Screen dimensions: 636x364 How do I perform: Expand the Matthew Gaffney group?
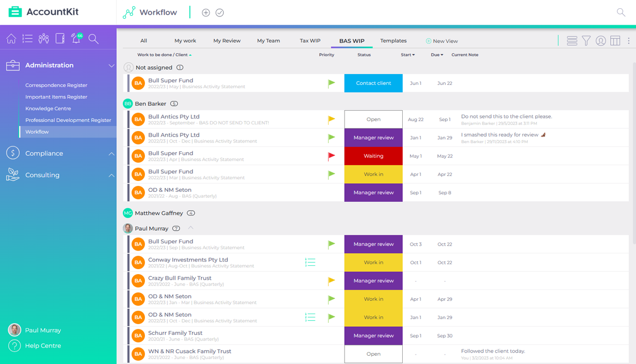click(x=159, y=213)
